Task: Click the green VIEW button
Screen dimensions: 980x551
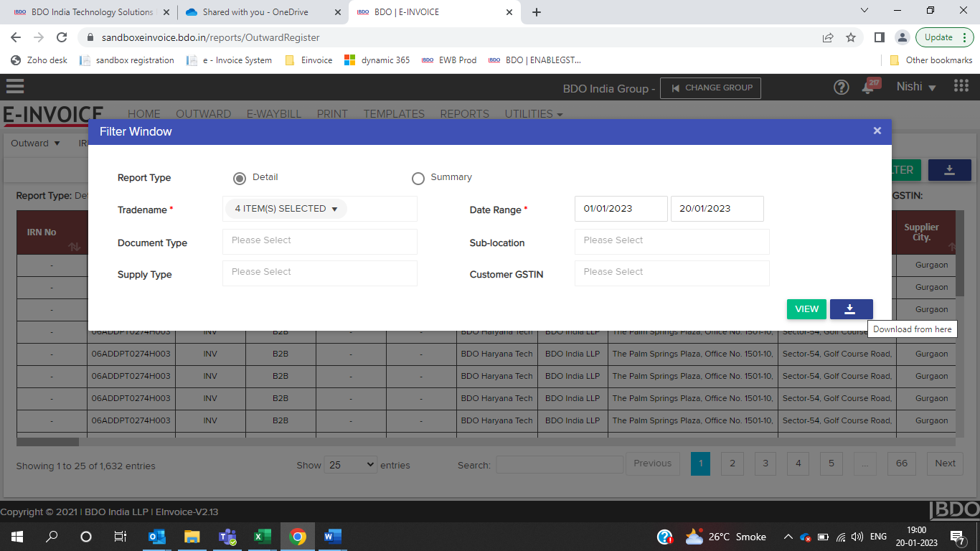Action: pyautogui.click(x=806, y=309)
